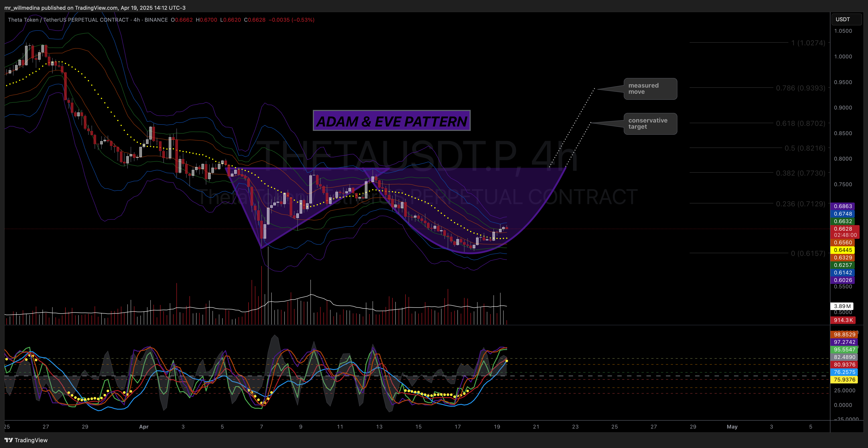Click the open value O0.6662 in the legend
This screenshot has height=448, width=868.
point(182,20)
